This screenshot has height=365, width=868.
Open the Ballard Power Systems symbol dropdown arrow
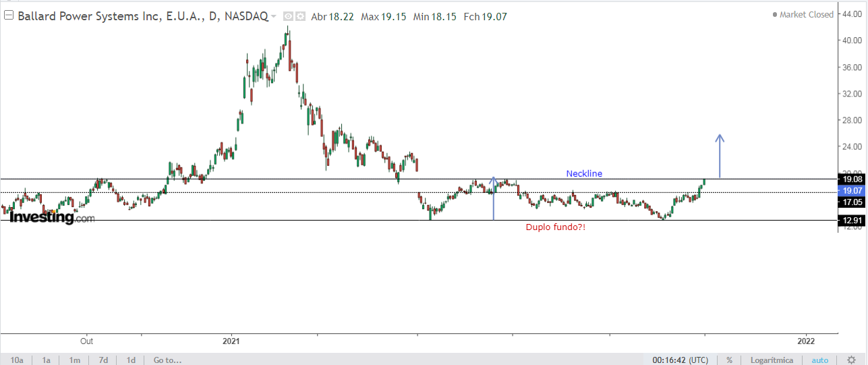273,16
